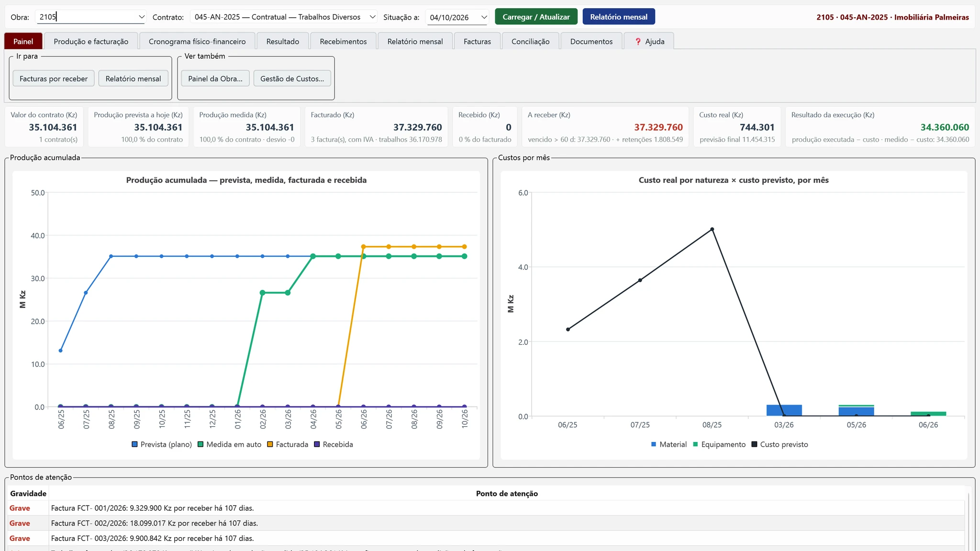980x551 pixels.
Task: Open the Documentos tab
Action: tap(591, 42)
